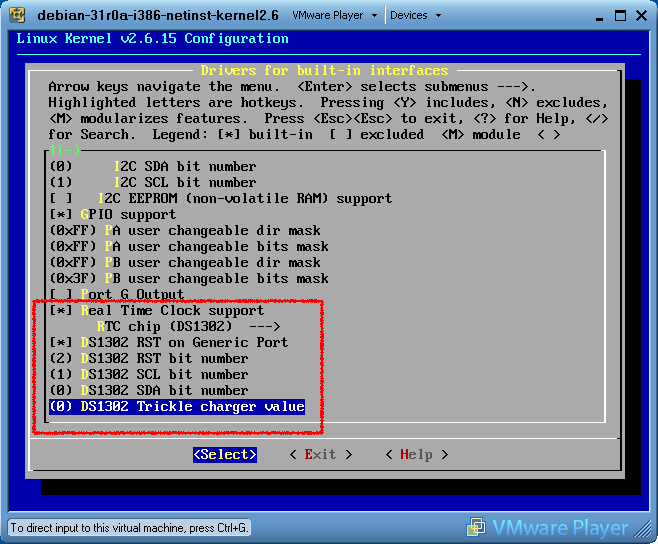The width and height of the screenshot is (658, 544).
Task: Select PA user changeable bits mask
Action: click(x=189, y=246)
